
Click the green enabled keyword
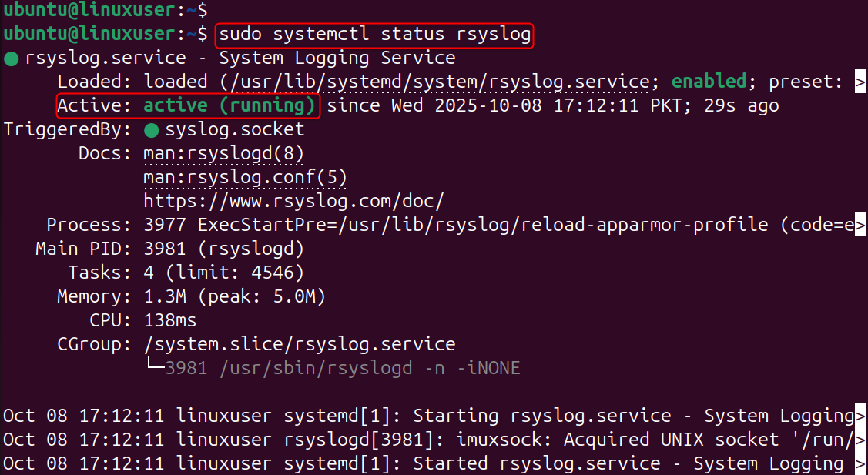(x=709, y=82)
